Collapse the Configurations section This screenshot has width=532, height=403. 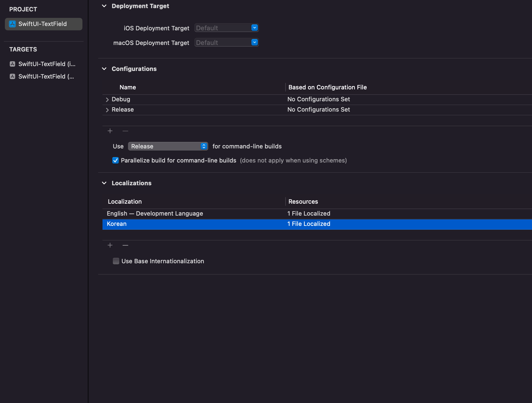pos(104,69)
